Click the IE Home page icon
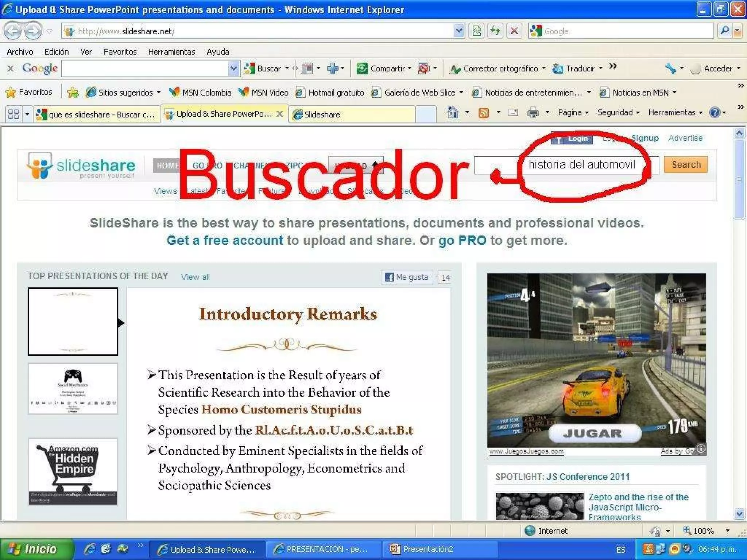This screenshot has width=747, height=560. pos(453,113)
